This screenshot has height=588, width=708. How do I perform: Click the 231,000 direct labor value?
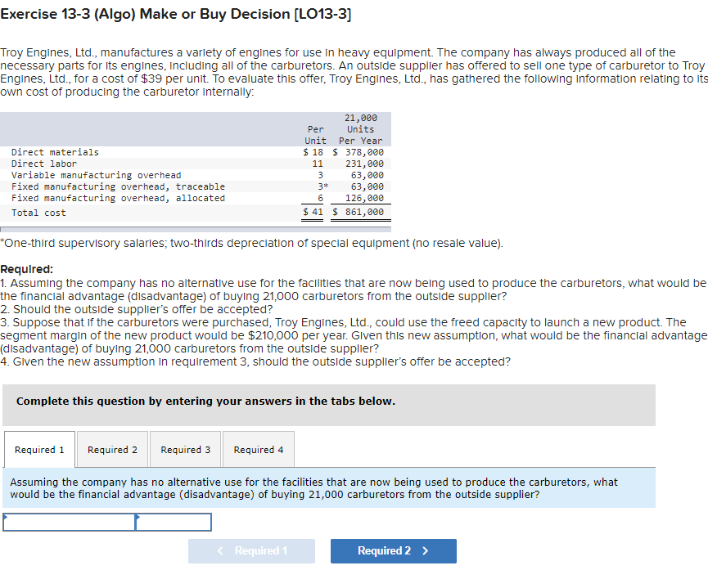[x=364, y=164]
